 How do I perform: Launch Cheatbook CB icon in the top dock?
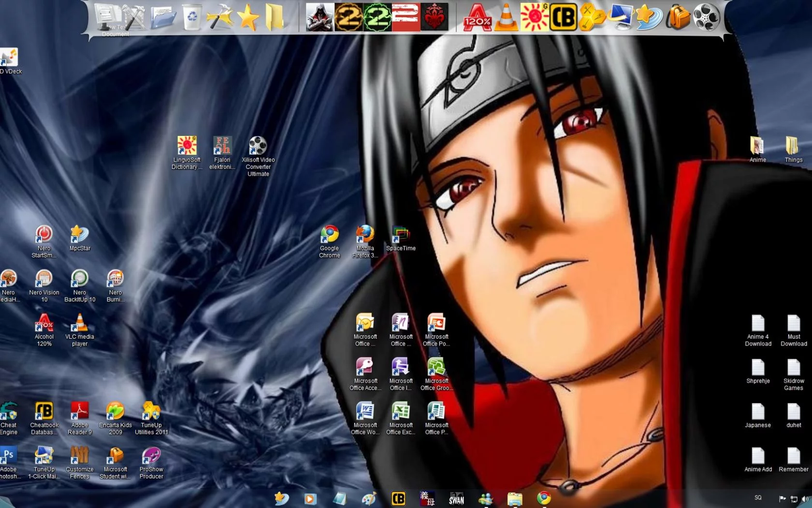[563, 17]
